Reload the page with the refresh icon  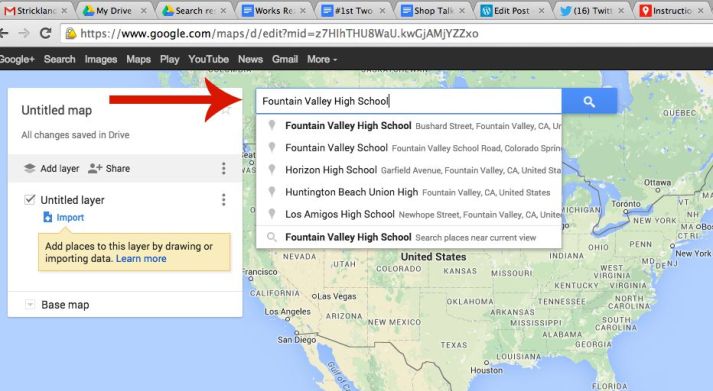click(45, 33)
